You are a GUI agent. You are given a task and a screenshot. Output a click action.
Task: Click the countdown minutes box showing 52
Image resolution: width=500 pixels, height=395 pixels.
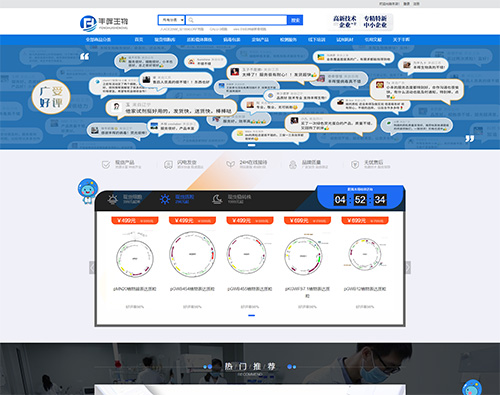(x=360, y=200)
